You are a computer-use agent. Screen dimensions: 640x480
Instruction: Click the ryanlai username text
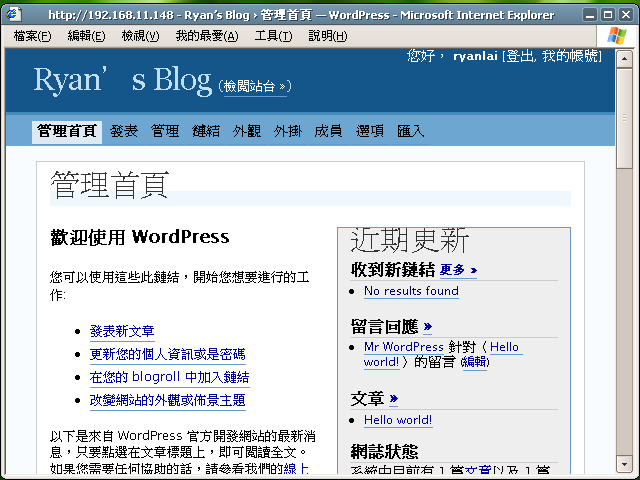476,56
